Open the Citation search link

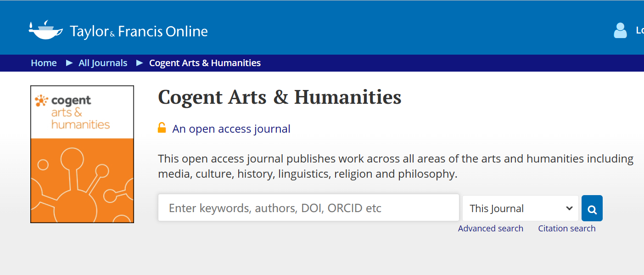point(566,229)
